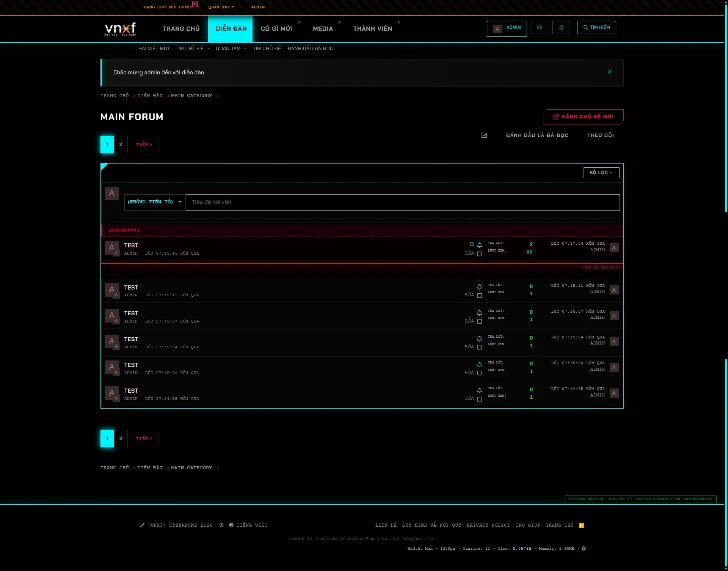Open the (KHÔNG TIỀN TỐ) prefix dropdown
Image resolution: width=728 pixels, height=571 pixels.
(x=154, y=202)
